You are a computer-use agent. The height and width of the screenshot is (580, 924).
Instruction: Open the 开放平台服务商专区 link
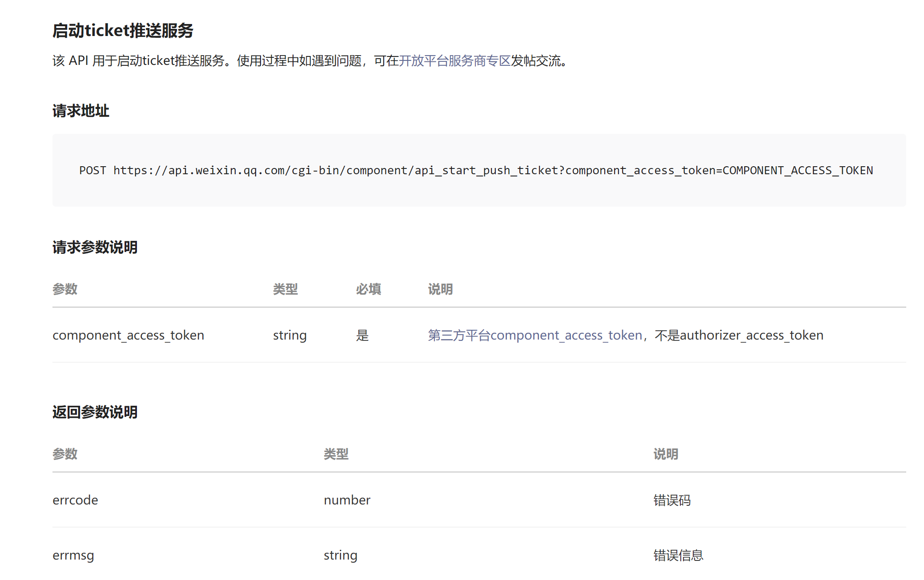pyautogui.click(x=454, y=61)
